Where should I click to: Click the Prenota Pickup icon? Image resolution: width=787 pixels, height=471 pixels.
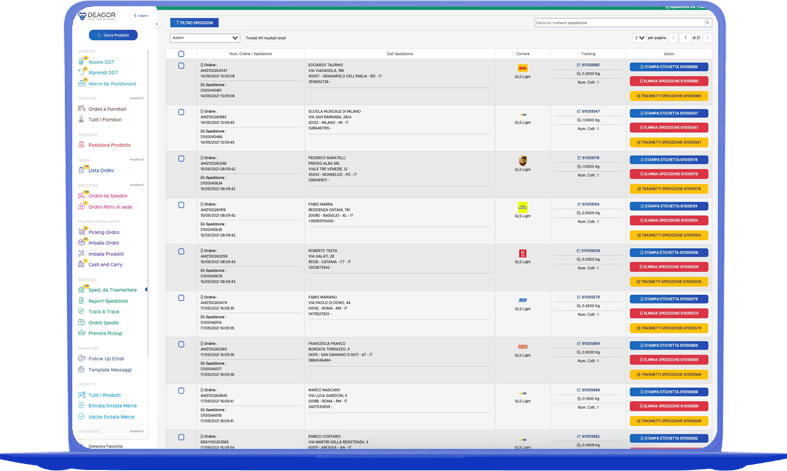pos(81,333)
